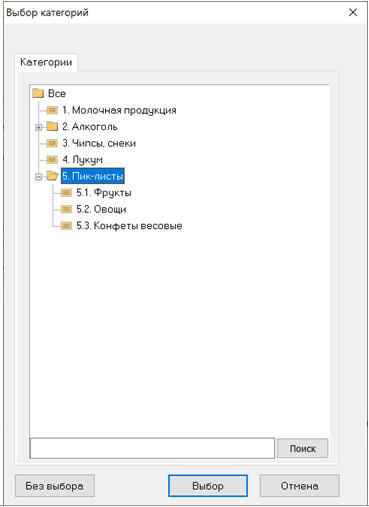Select the 5.2. Овощи subcategory
The width and height of the screenshot is (369, 507).
coord(101,209)
